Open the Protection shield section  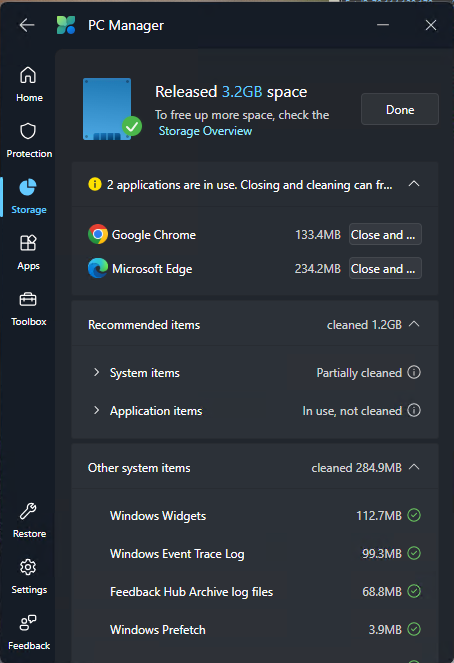(28, 140)
